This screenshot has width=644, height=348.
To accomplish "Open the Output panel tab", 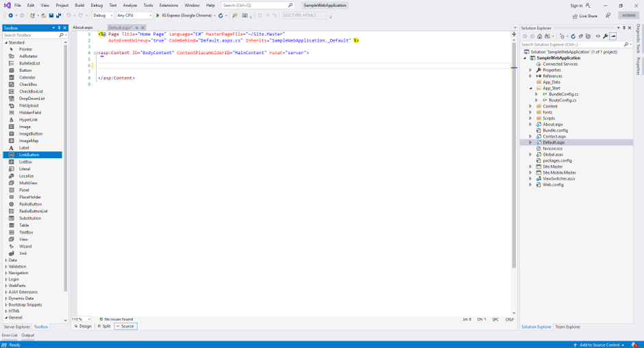I will [27, 335].
